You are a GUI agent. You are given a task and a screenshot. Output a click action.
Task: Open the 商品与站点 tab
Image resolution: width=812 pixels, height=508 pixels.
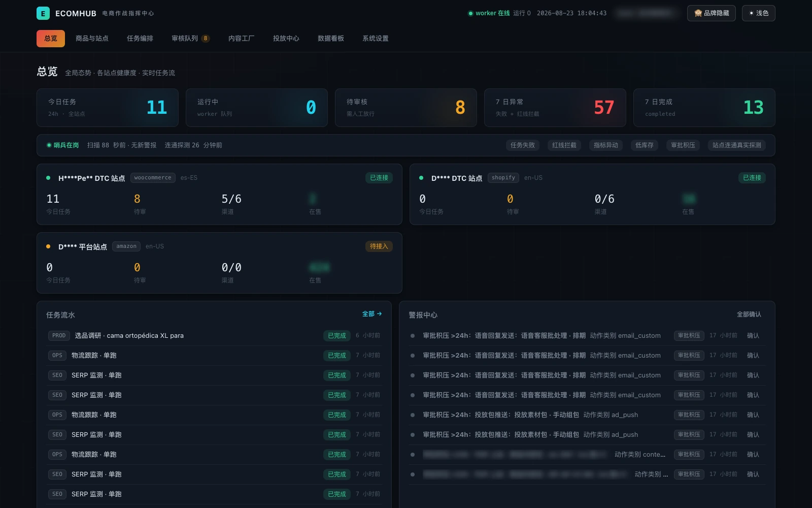point(92,39)
